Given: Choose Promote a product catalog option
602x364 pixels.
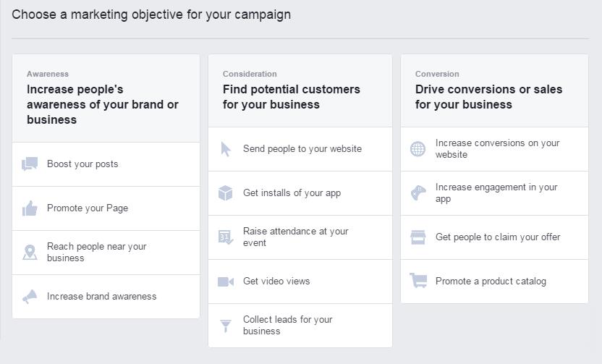Looking at the screenshot, I should click(x=494, y=282).
